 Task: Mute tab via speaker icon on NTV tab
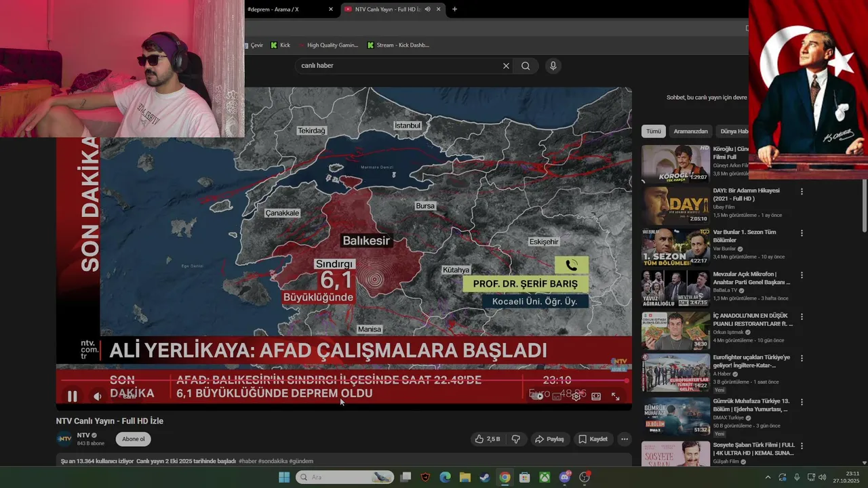point(427,9)
